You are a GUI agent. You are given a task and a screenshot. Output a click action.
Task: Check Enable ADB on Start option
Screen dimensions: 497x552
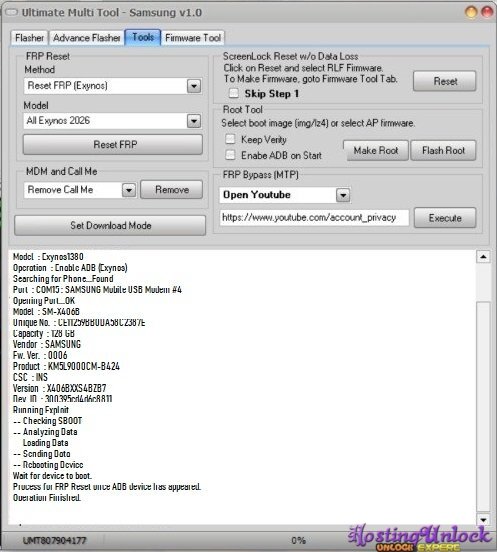pyautogui.click(x=230, y=155)
